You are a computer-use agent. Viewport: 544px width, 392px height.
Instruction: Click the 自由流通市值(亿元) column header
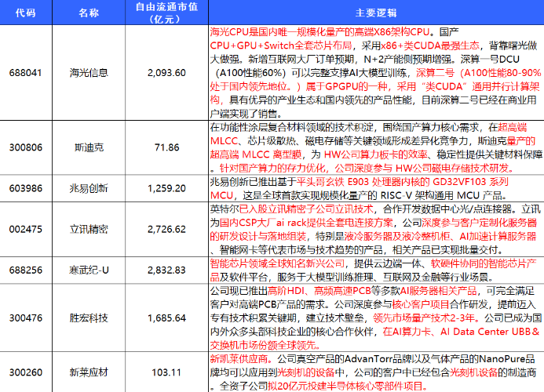[167, 13]
